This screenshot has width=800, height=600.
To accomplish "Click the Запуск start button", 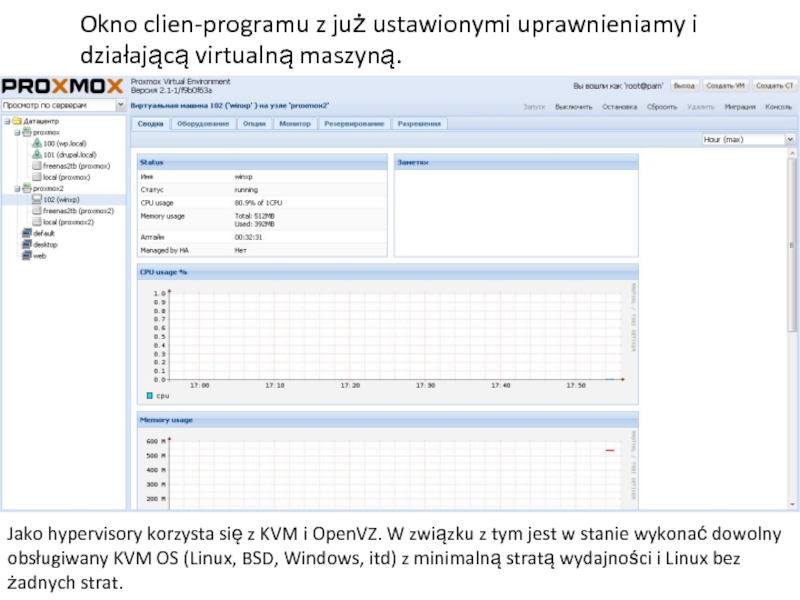I will (534, 107).
